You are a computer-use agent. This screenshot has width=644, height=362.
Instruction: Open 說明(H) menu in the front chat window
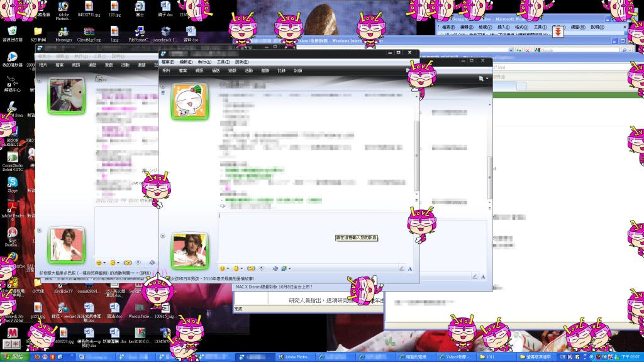pyautogui.click(x=241, y=62)
